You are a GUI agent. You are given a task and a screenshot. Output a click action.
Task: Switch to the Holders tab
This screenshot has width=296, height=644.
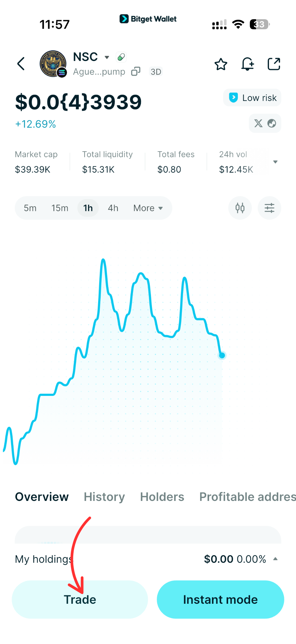[162, 497]
